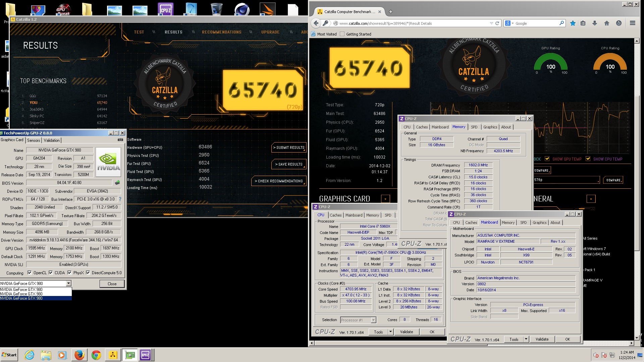
Task: Switch to Catzilla taskbar icon
Action: pos(113,355)
